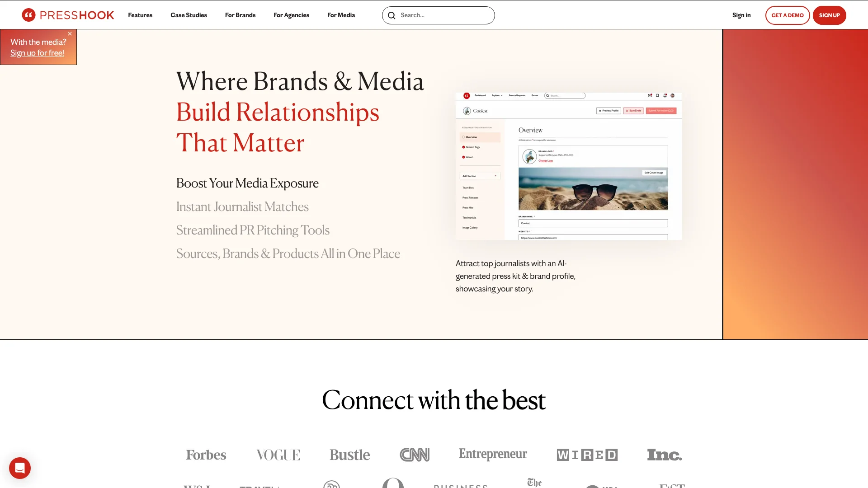Select 'Streamlined PR Pitching Tools' slide
This screenshot has width=868, height=488.
point(253,230)
